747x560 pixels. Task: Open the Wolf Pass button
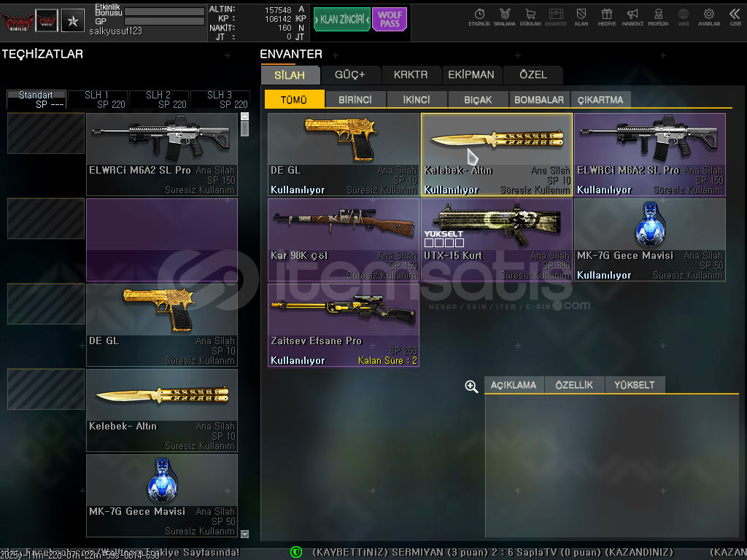point(389,20)
